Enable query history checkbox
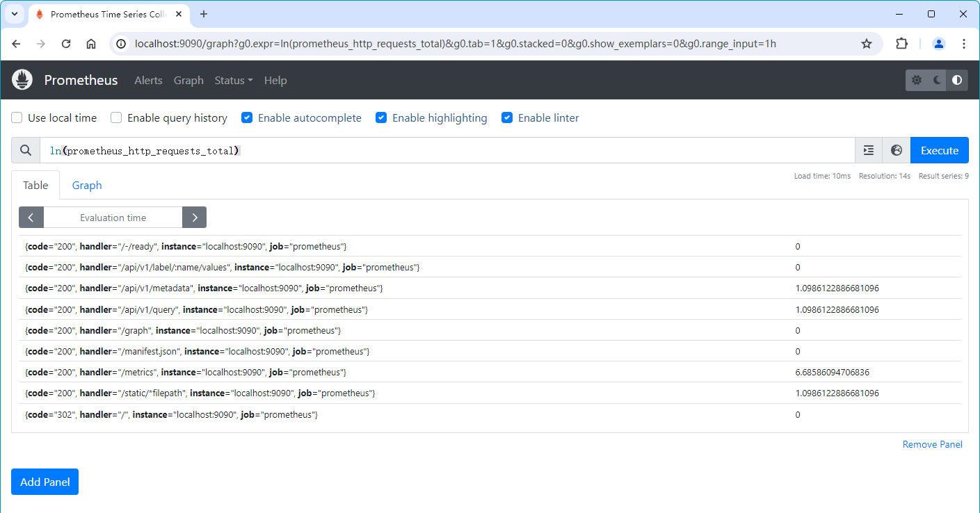 (x=117, y=117)
